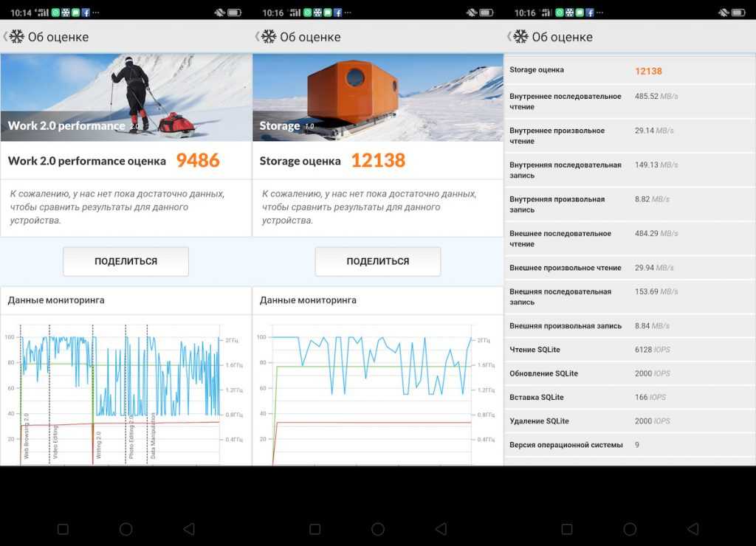Screen dimensions: 756x546
Task: Open Storage banner with orange cabin
Action: (377, 97)
